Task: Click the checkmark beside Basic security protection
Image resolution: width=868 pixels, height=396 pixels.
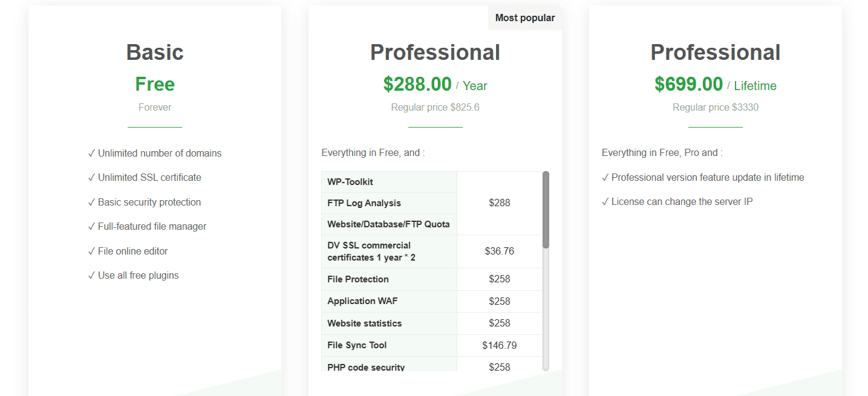Action: pos(92,202)
